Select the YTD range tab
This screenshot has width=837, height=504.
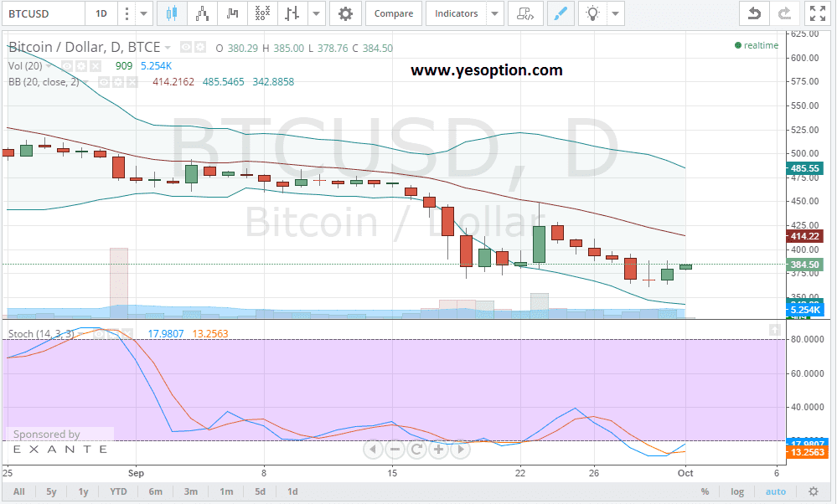click(118, 491)
